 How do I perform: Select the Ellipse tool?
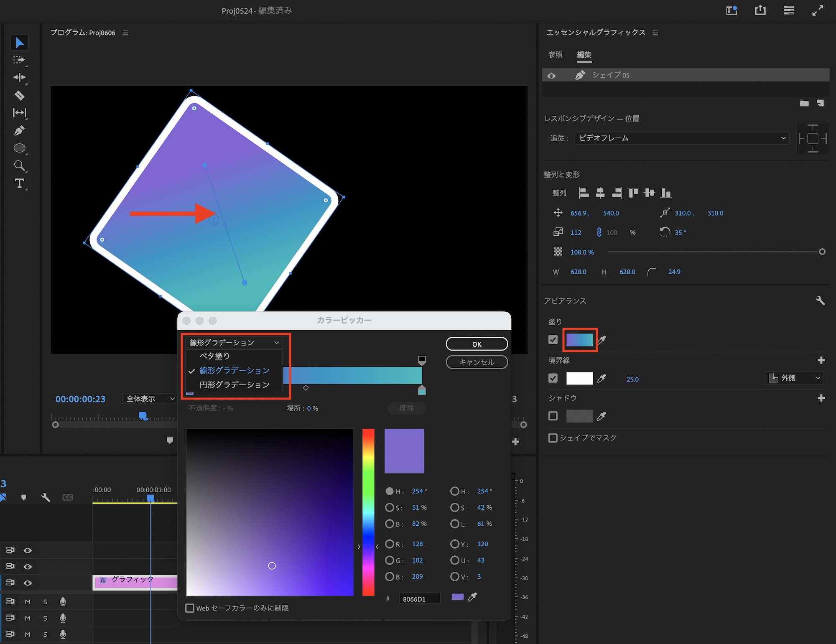[19, 148]
